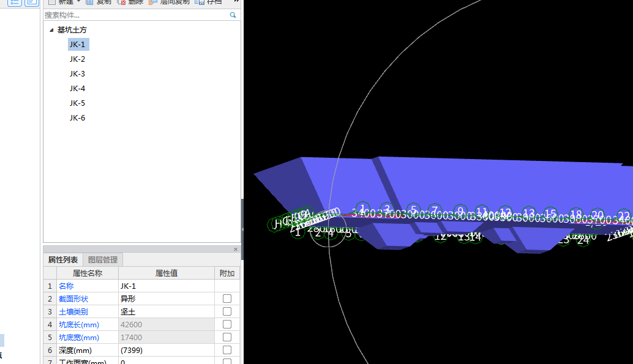This screenshot has width=633, height=364.
Task: Select component JK-1 in the tree
Action: coord(78,45)
